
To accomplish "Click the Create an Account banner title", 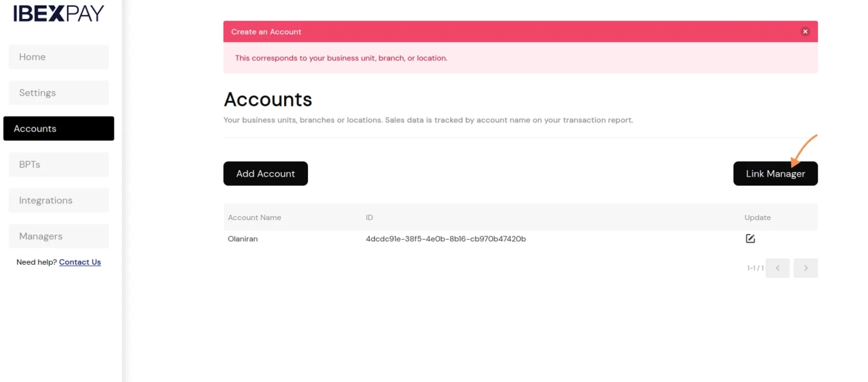I will (266, 32).
